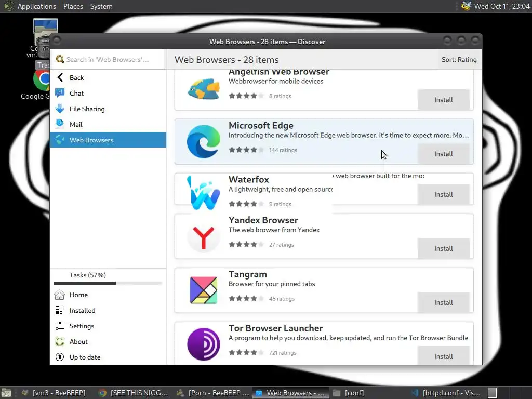Install Waterfox
532x399 pixels.
444,194
